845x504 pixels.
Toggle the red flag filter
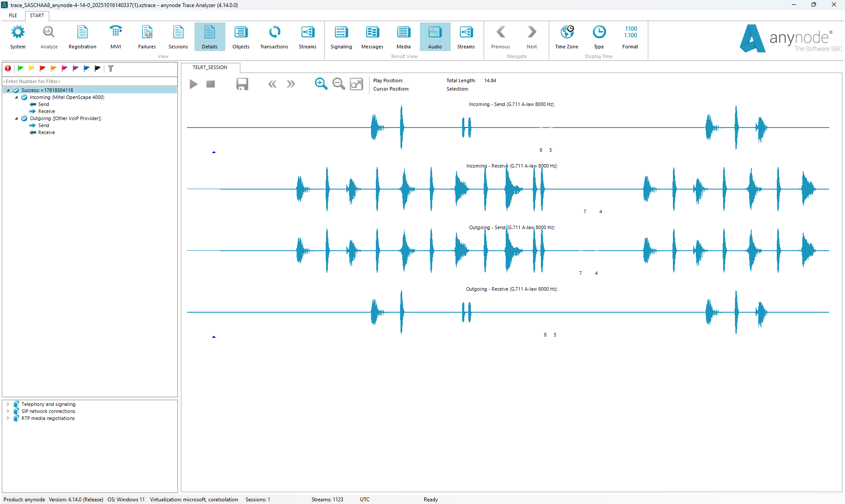tap(42, 69)
